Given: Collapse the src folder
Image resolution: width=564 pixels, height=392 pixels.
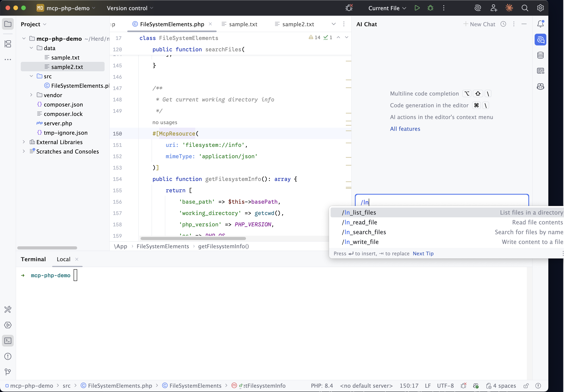Looking at the screenshot, I should tap(31, 76).
